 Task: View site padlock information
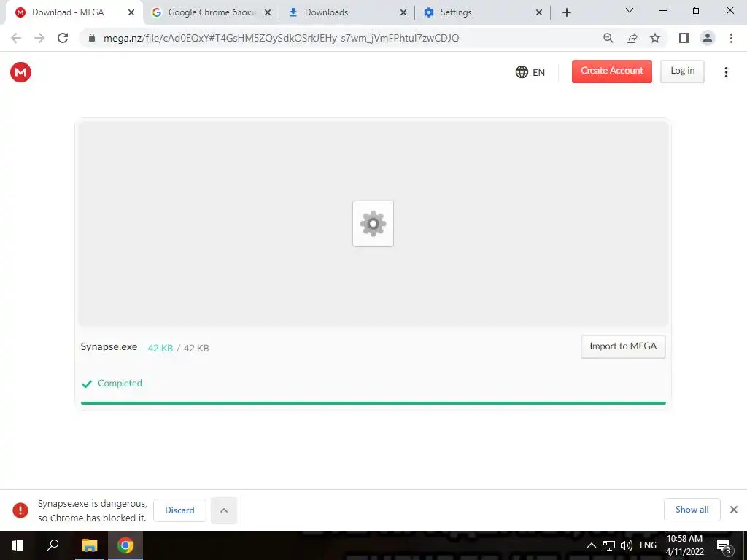(92, 38)
